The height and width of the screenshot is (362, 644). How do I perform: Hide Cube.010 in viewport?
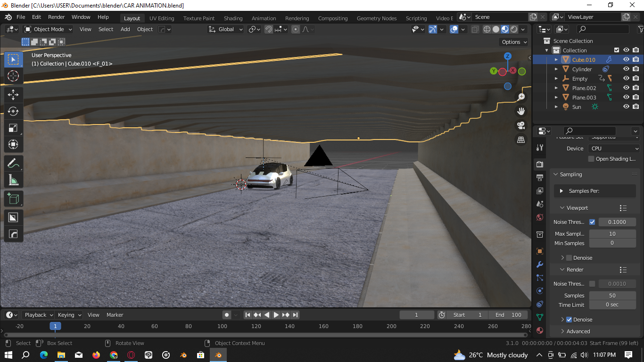(626, 60)
